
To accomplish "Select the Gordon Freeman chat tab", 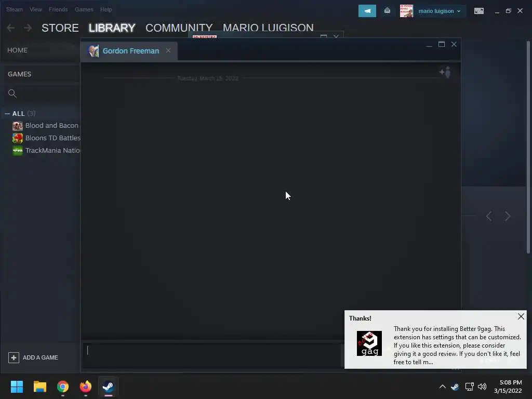I will 129,51.
